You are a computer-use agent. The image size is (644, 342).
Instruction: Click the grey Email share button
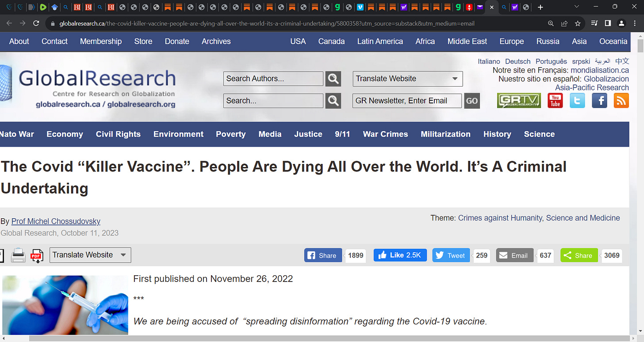tap(515, 255)
